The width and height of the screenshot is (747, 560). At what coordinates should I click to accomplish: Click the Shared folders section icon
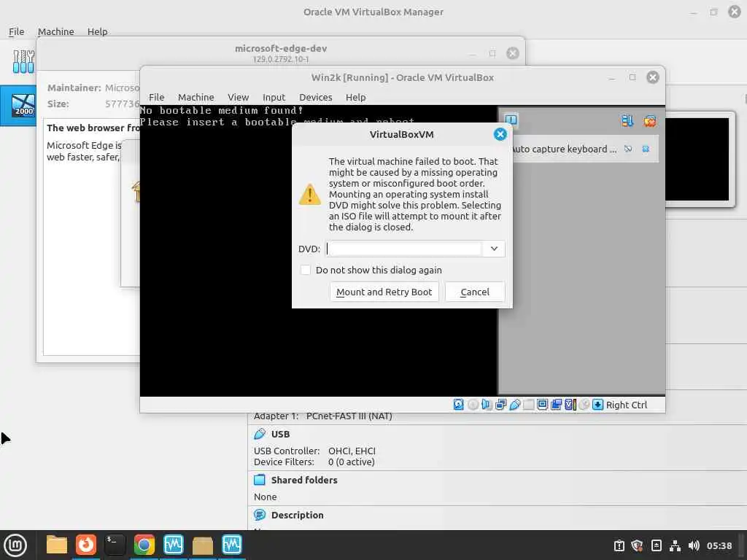pyautogui.click(x=260, y=480)
